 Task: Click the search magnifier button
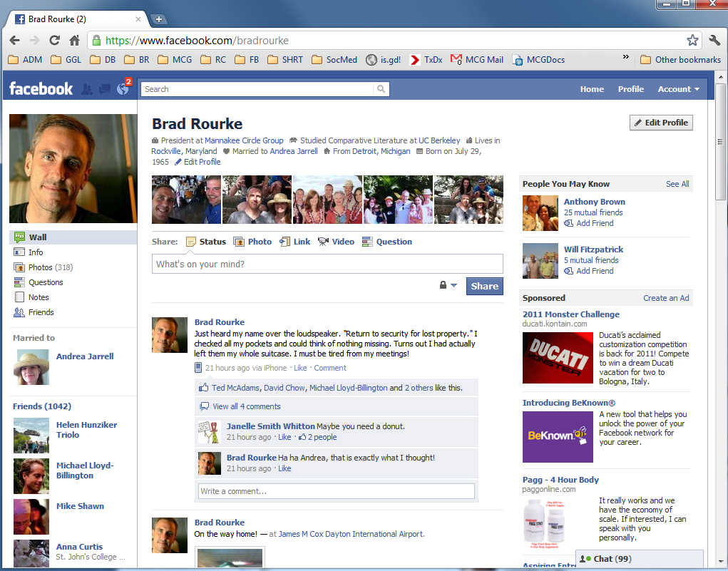click(x=381, y=89)
